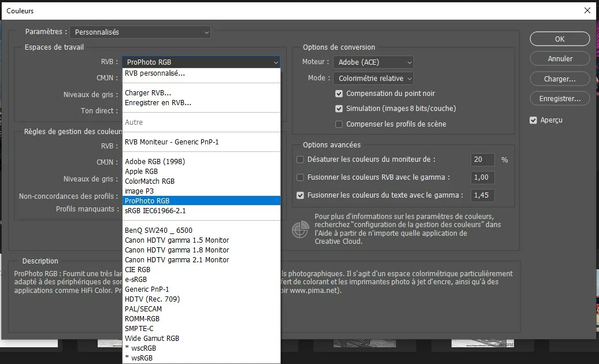Select SMPTE-C profile
The height and width of the screenshot is (364, 599).
(x=201, y=329)
